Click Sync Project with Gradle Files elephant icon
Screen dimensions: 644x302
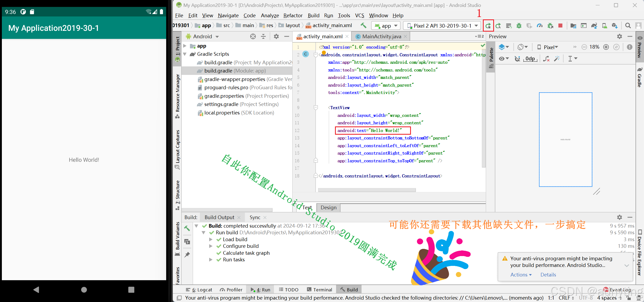594,26
